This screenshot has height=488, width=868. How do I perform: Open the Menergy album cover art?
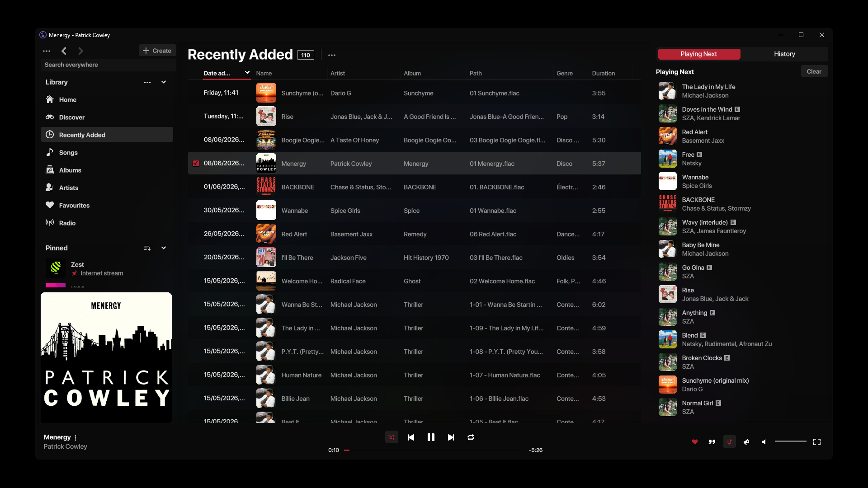(106, 357)
